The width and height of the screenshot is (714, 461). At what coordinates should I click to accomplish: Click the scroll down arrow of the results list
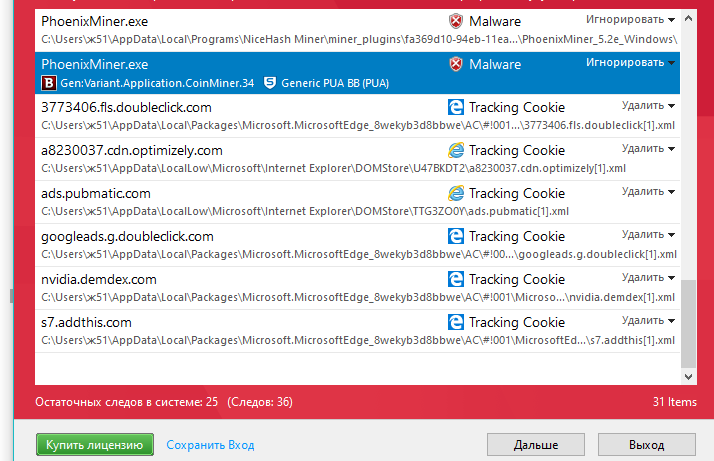pyautogui.click(x=688, y=377)
